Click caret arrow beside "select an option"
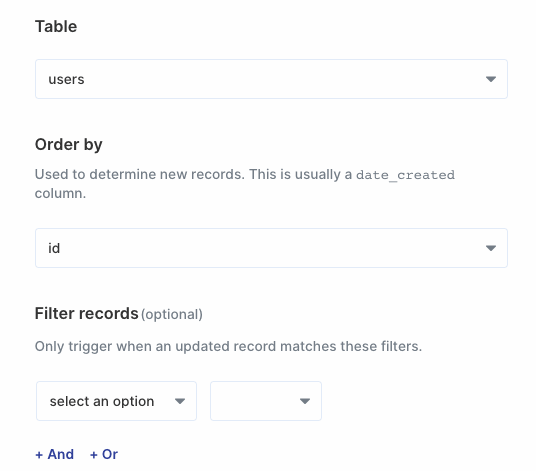The height and width of the screenshot is (471, 536). tap(180, 401)
